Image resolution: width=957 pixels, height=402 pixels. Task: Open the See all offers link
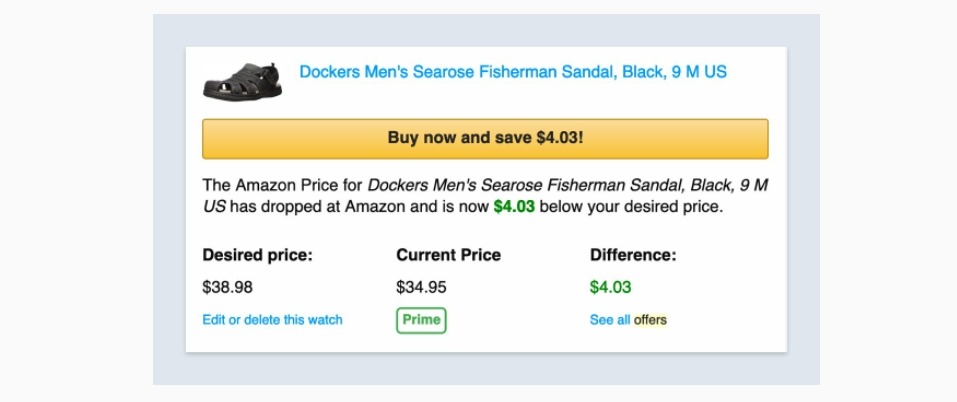(628, 320)
